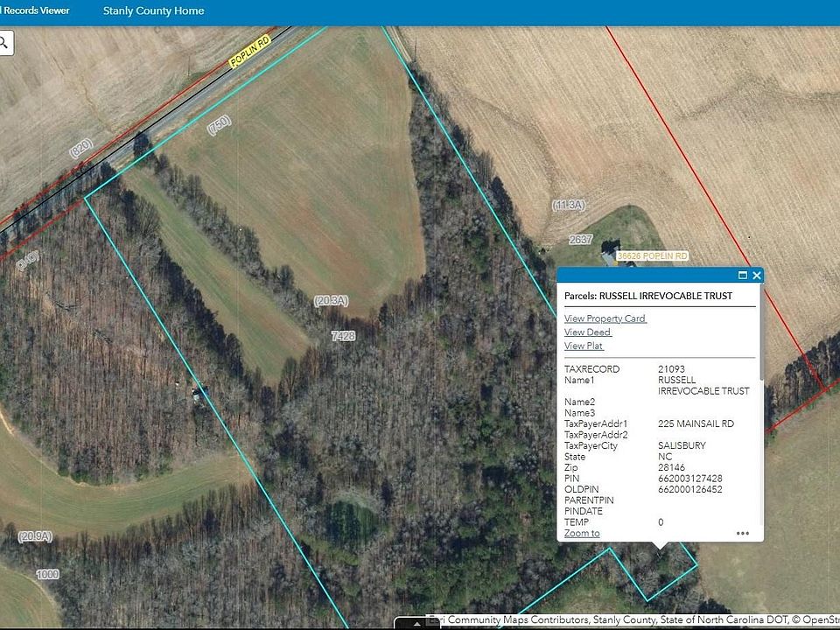Open View Plat link

pos(584,346)
